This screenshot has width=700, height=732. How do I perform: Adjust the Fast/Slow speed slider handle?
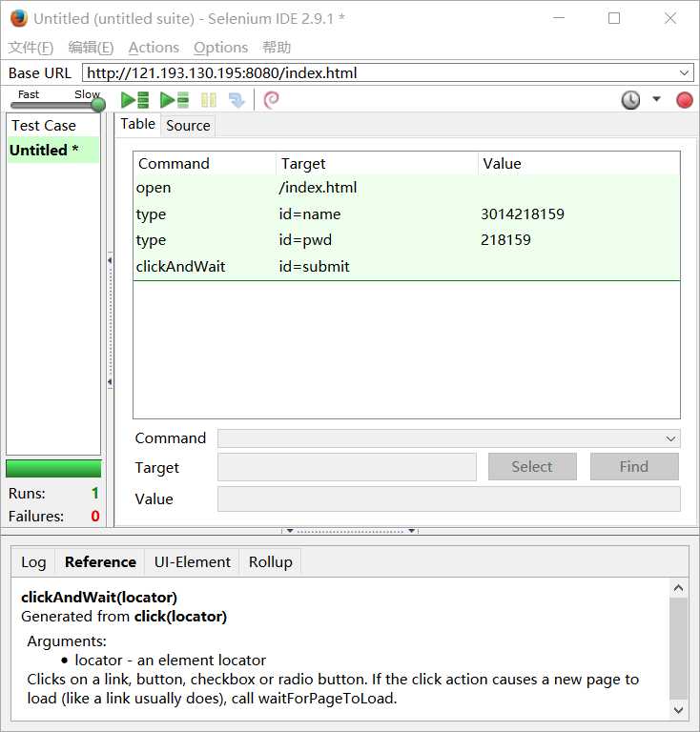coord(98,105)
